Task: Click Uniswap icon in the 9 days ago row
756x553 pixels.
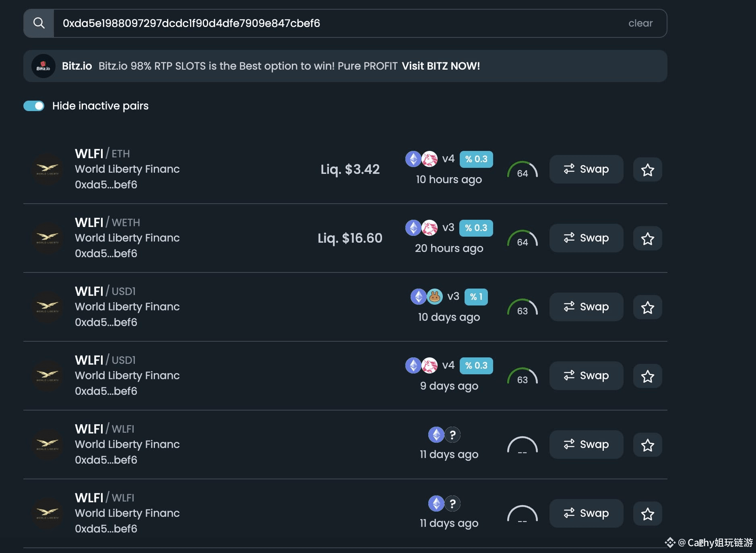Action: 430,365
